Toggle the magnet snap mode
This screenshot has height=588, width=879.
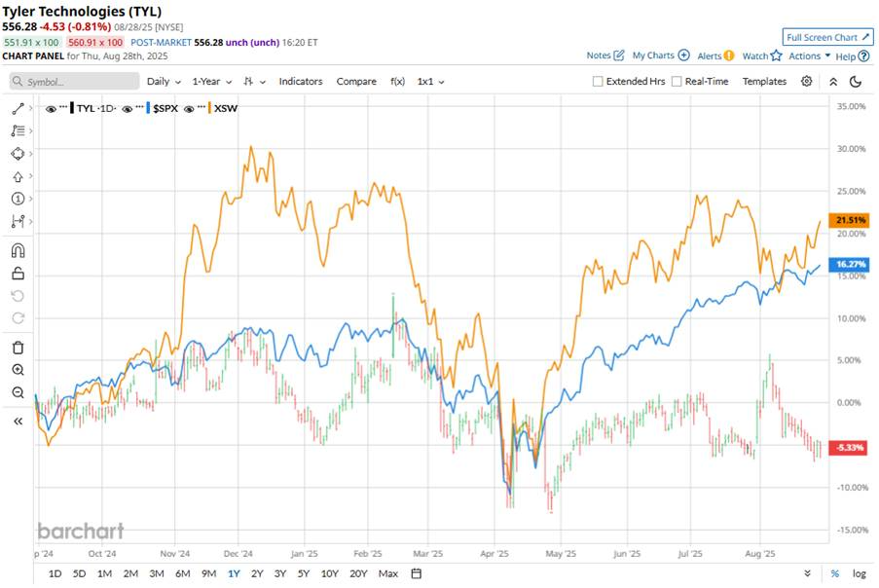click(x=18, y=250)
